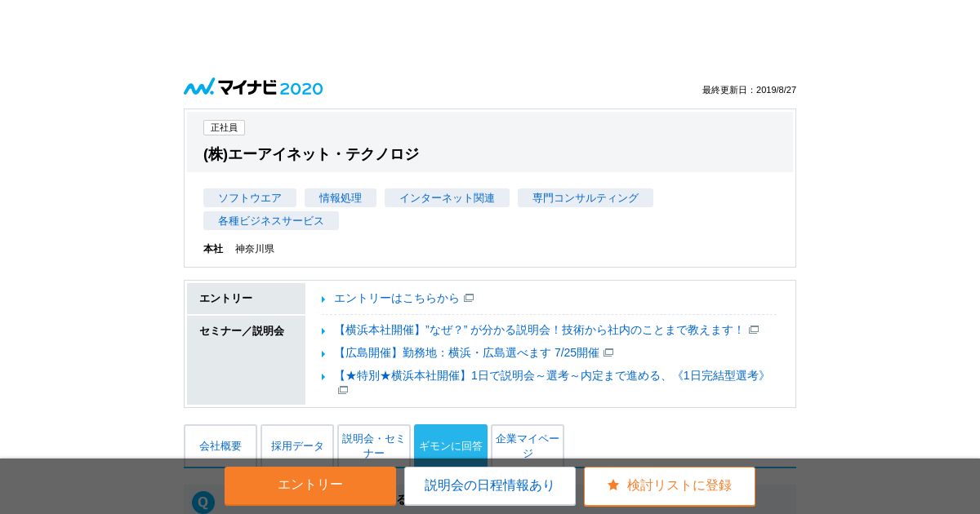Open 説明会・セミナー tab
Image resolution: width=980 pixels, height=514 pixels.
[374, 445]
